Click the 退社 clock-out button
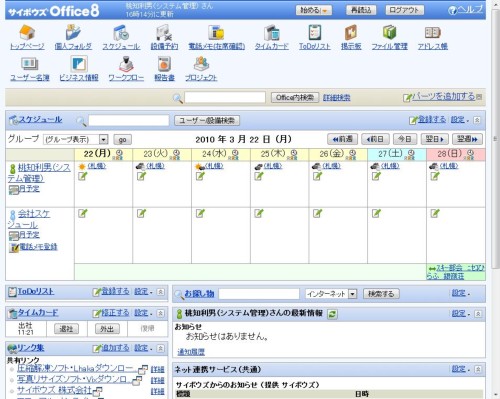 coord(66,329)
